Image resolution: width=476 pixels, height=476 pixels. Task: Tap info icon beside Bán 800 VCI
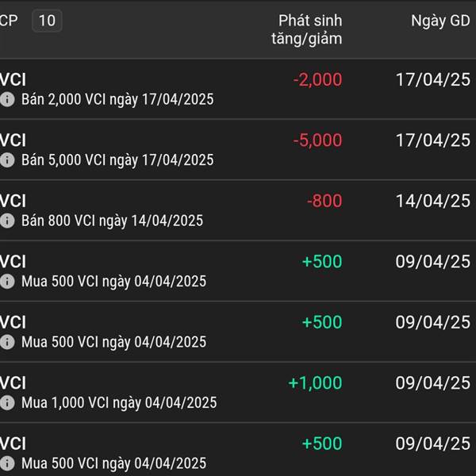click(x=7, y=221)
